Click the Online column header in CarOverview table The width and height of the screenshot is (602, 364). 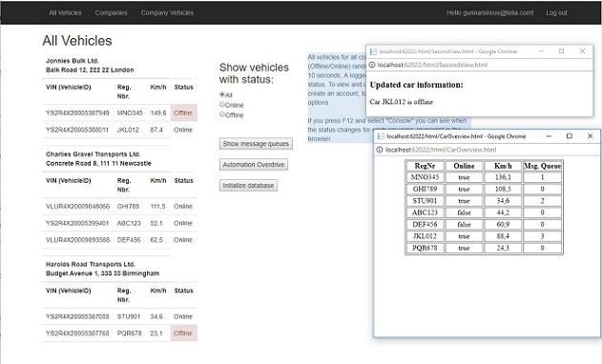coord(464,166)
